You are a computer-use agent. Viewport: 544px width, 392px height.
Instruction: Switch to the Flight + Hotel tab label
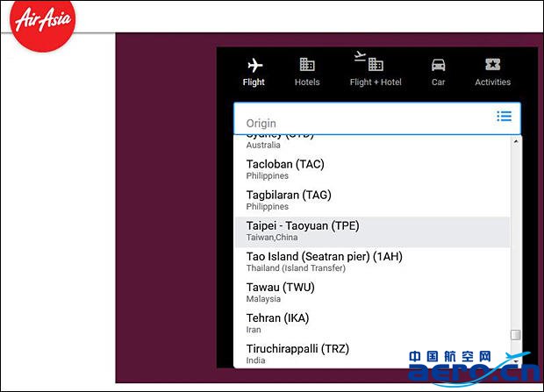(x=376, y=82)
